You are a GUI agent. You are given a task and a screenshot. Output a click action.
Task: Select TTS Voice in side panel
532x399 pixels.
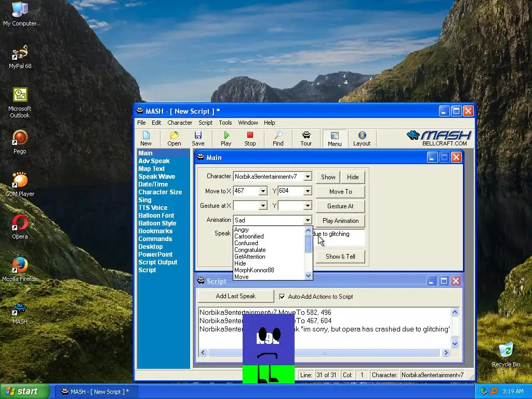tap(153, 208)
